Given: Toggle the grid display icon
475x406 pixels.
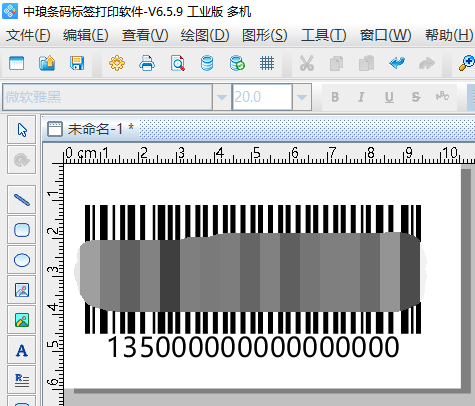Looking at the screenshot, I should (x=267, y=63).
